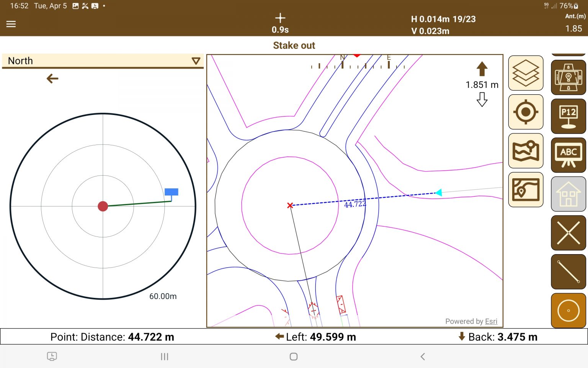
Task: Center the map on current GPS position
Action: [526, 112]
